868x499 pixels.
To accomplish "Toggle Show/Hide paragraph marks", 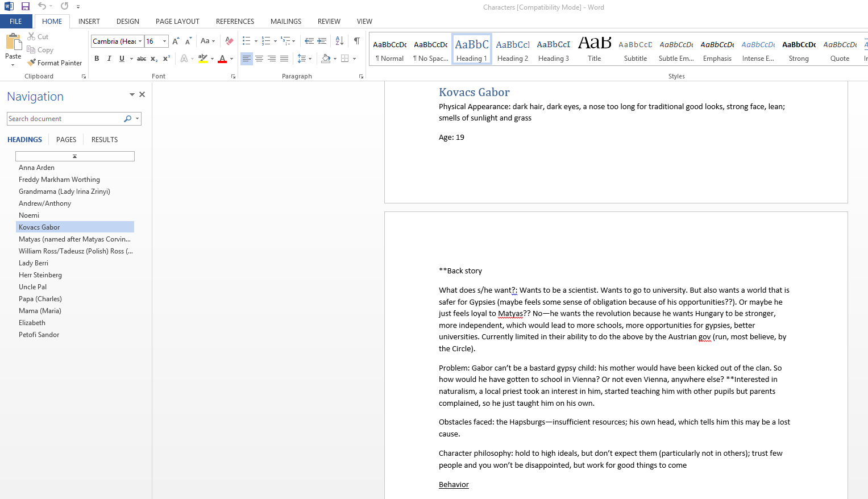I will point(357,41).
